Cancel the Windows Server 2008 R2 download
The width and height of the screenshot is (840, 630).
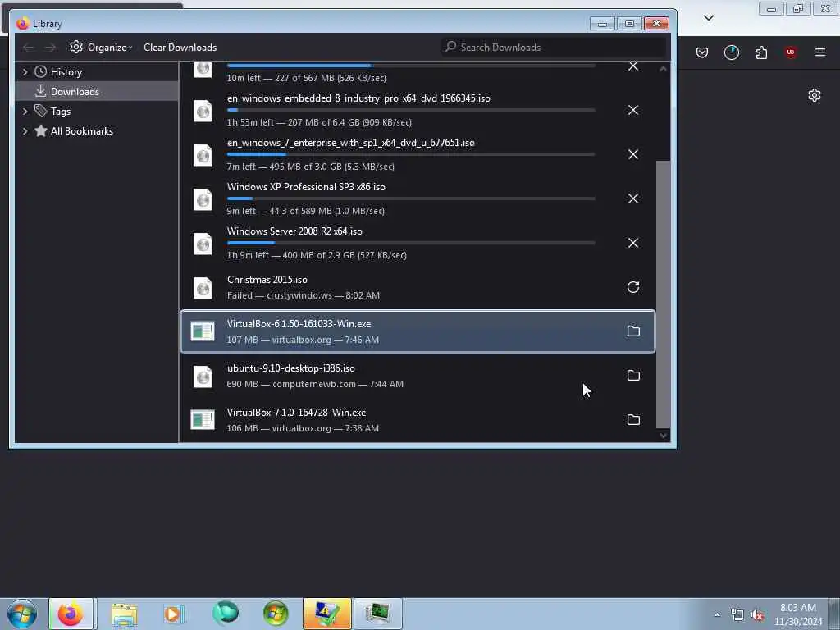pyautogui.click(x=632, y=243)
